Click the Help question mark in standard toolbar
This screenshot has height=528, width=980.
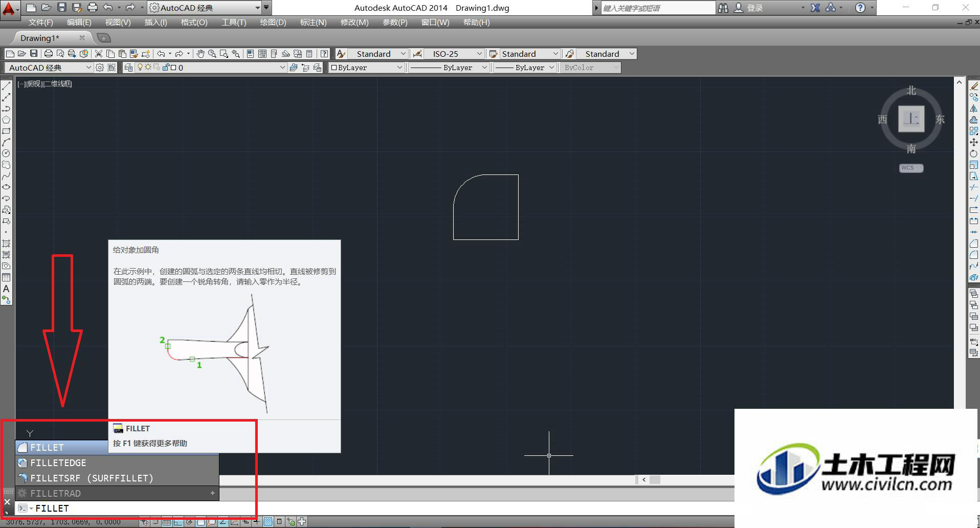pyautogui.click(x=324, y=54)
